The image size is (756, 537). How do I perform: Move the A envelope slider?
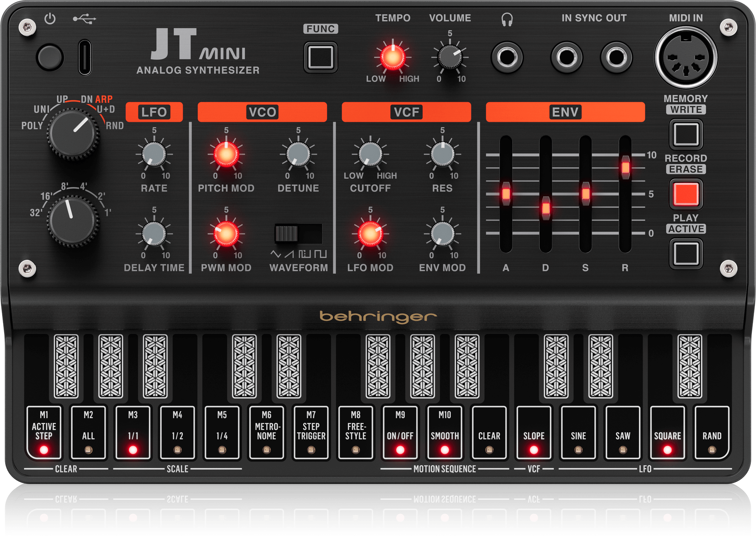click(x=507, y=194)
